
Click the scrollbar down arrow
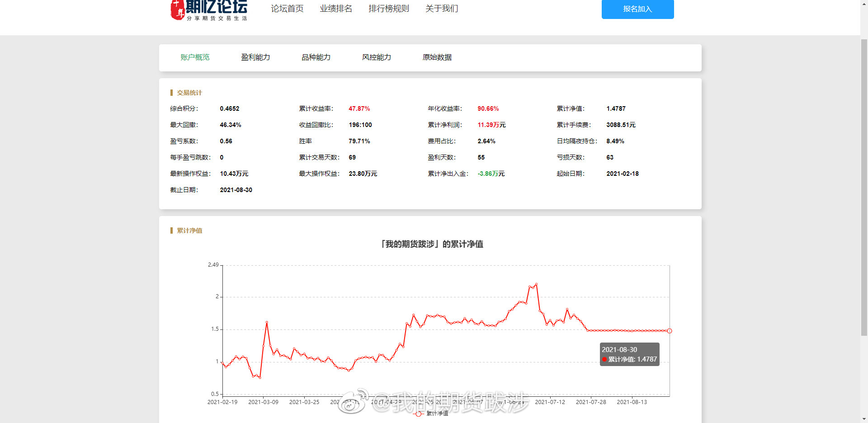click(x=864, y=419)
